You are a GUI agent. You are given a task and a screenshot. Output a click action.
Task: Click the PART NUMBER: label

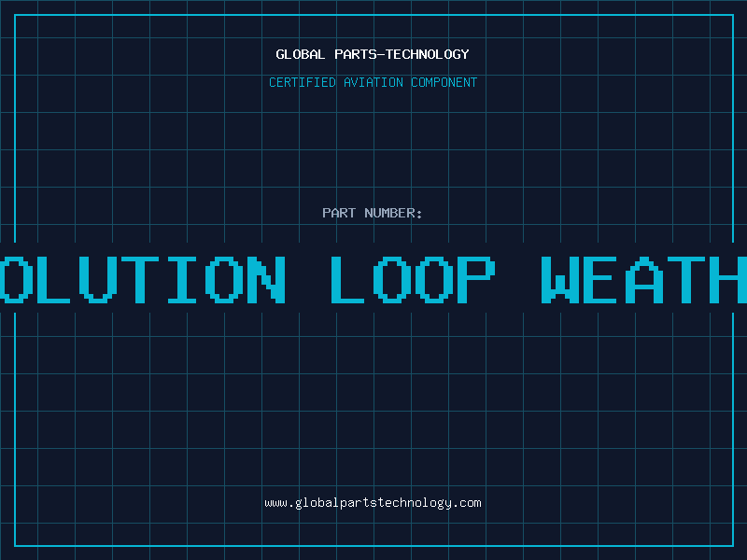(373, 213)
